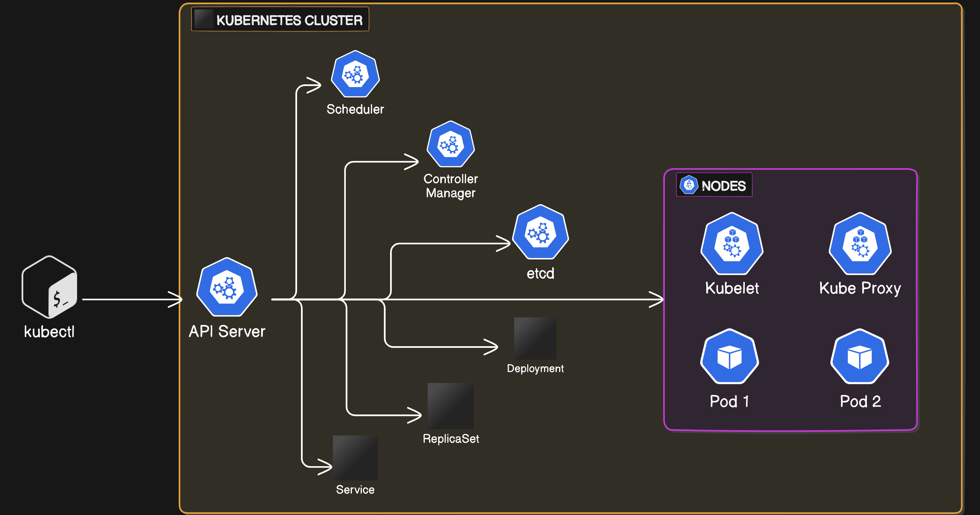This screenshot has height=515, width=980.
Task: Select the Pod 2 label
Action: tap(860, 401)
